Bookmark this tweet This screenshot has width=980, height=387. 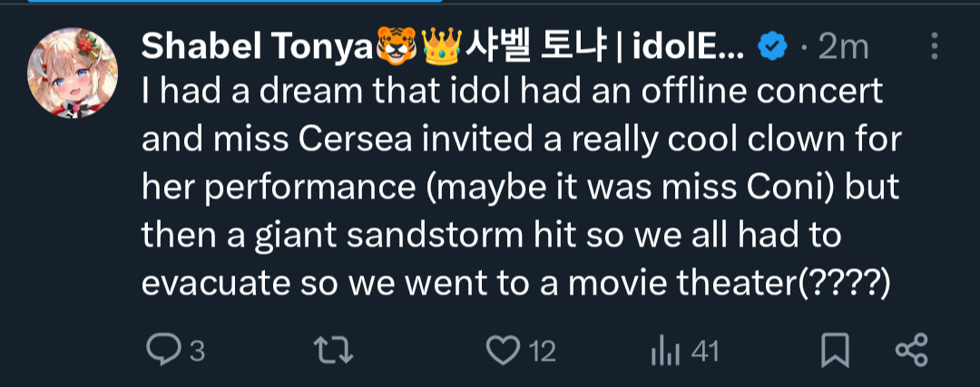pyautogui.click(x=833, y=350)
